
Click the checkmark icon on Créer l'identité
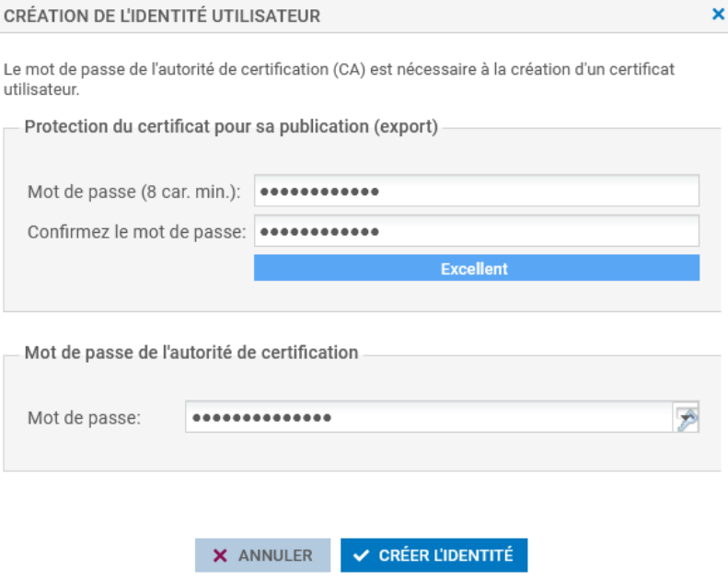coord(362,555)
